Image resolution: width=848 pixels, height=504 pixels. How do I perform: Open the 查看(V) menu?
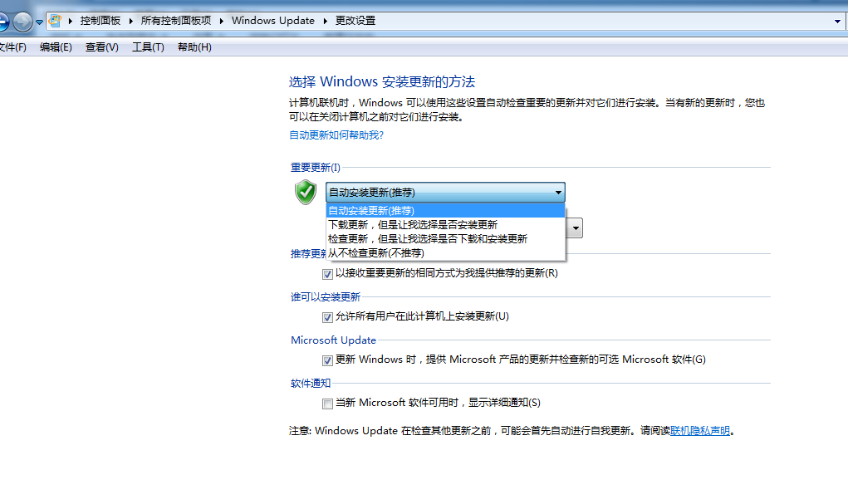pos(101,47)
